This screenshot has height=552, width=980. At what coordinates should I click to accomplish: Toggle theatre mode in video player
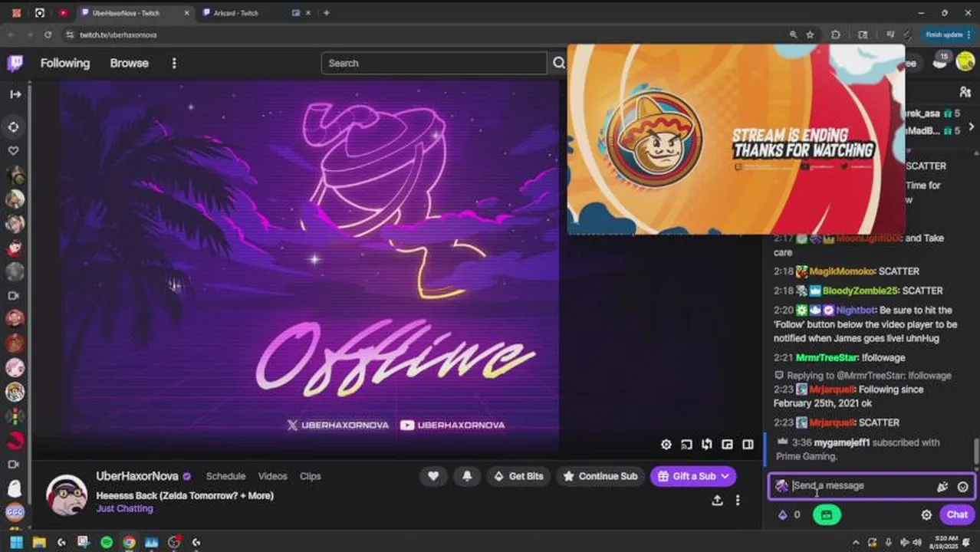[748, 445]
